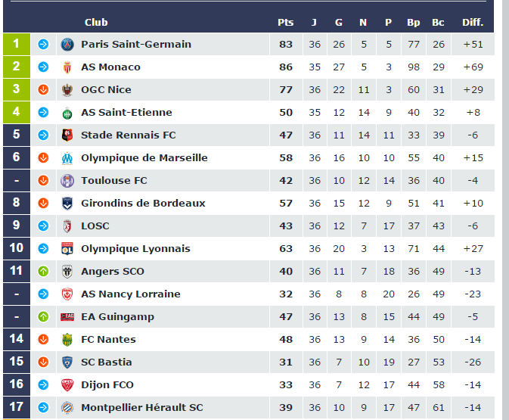Open Montpellier Hérault SC team page
The width and height of the screenshot is (509, 420).
tap(142, 408)
